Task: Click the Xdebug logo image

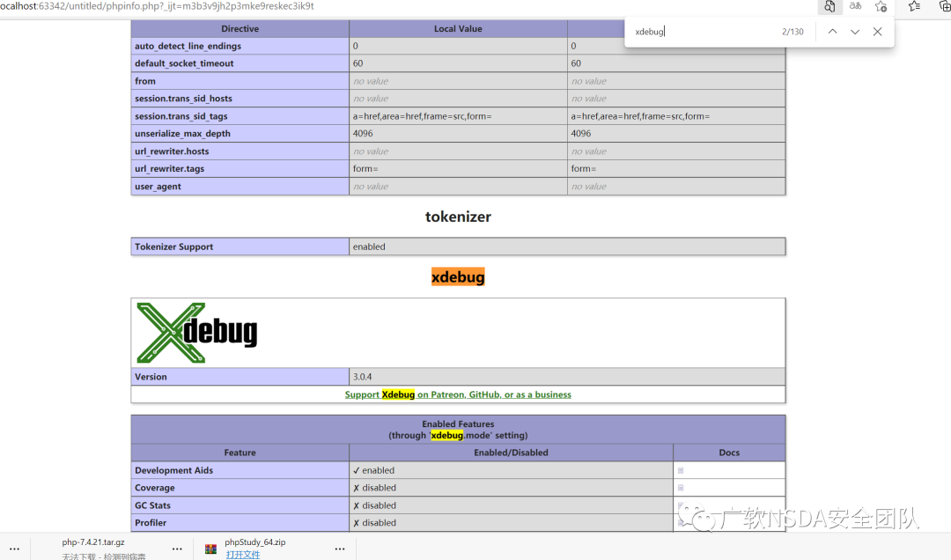Action: tap(197, 333)
